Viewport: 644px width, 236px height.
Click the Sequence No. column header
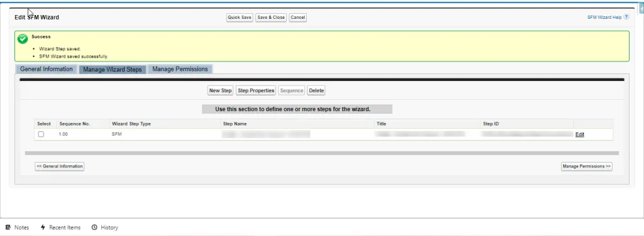tap(75, 124)
